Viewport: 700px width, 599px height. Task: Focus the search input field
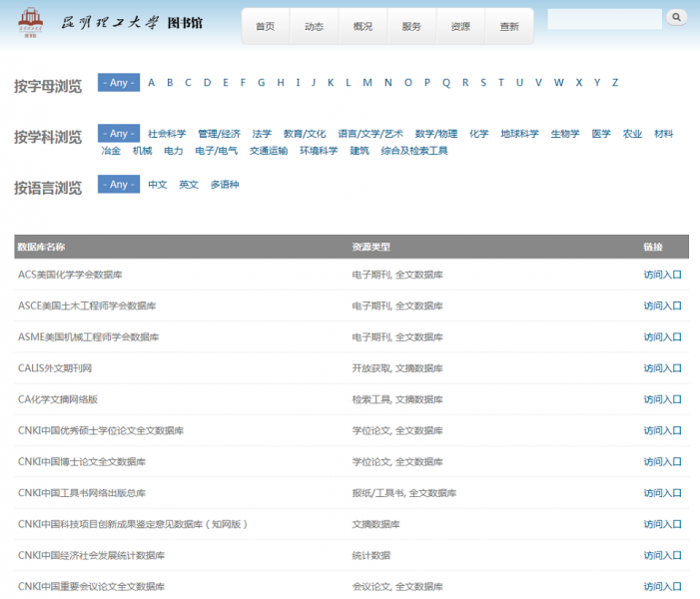click(604, 19)
